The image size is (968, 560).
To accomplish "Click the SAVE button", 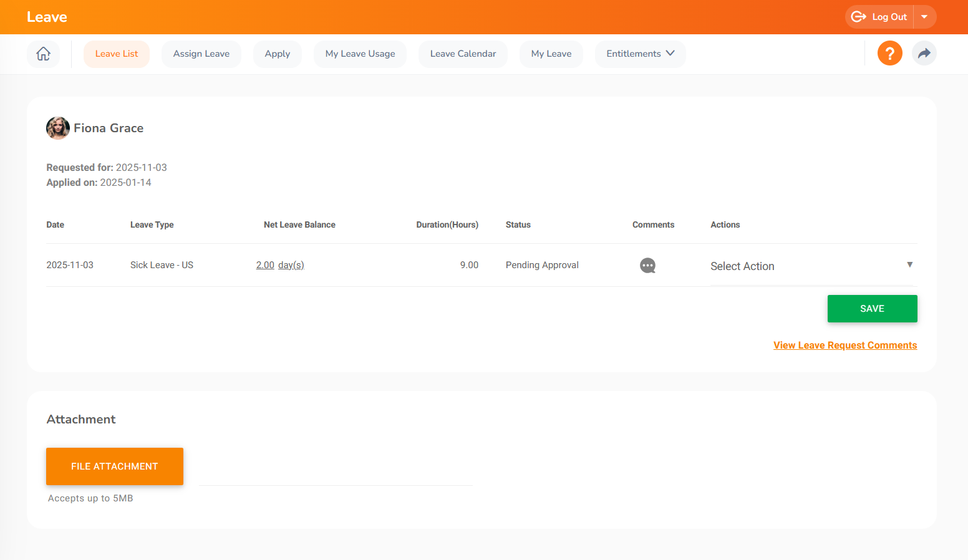I will point(872,308).
